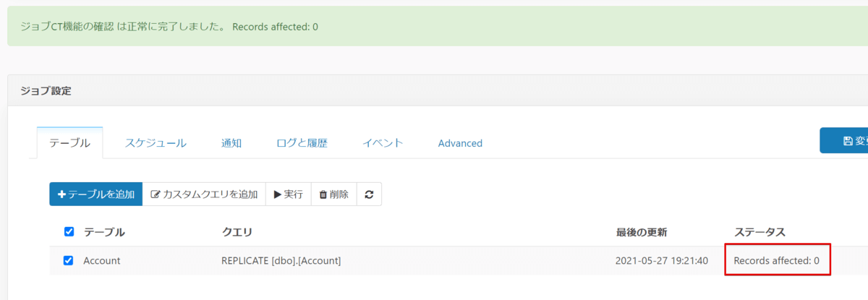Open the 通知 tab
Screen dimensions: 868x300
pos(231,143)
